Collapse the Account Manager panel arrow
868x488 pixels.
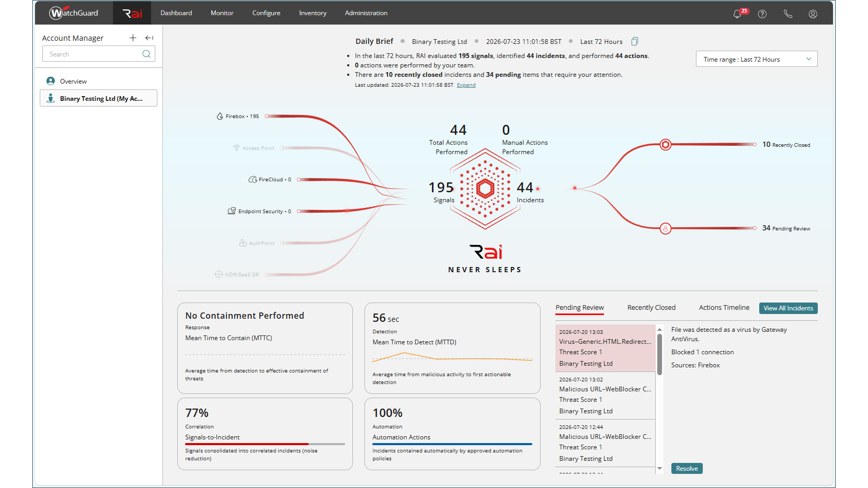150,38
